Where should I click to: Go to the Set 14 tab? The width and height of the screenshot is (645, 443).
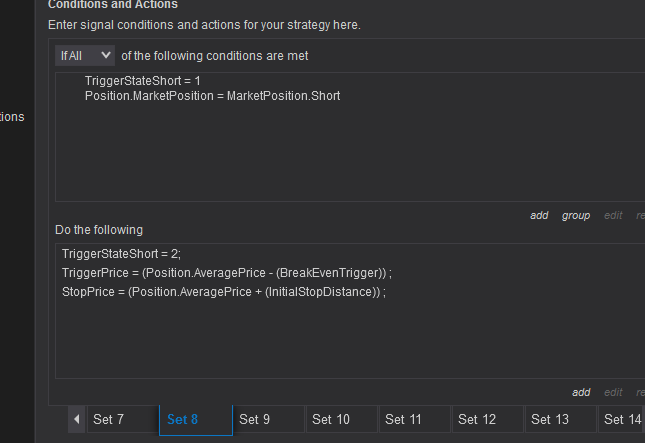622,420
